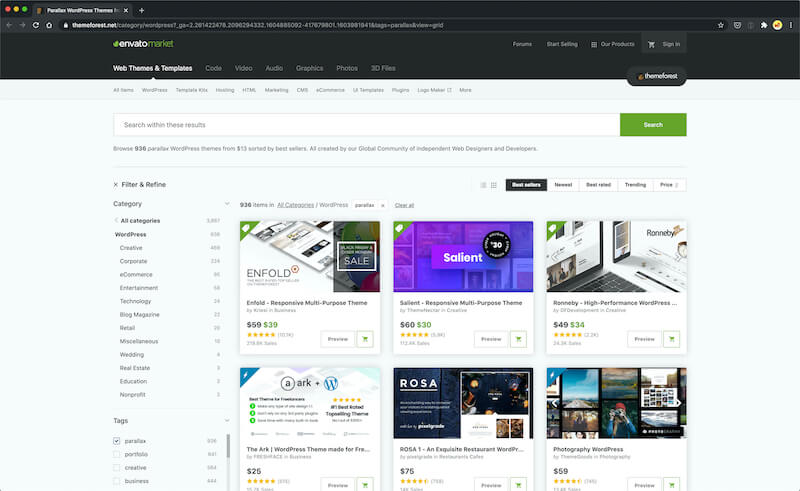Check the creative tag checkbox

116,468
